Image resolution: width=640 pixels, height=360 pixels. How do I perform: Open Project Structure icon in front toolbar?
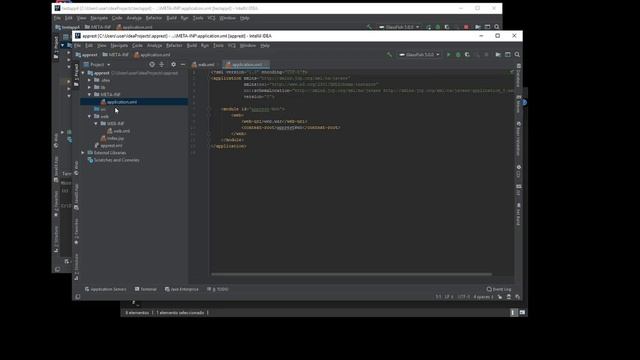click(498, 55)
